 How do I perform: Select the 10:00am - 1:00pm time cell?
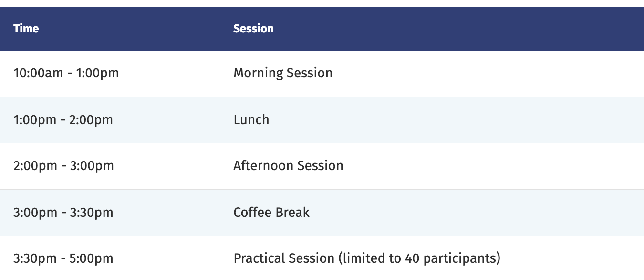point(66,73)
